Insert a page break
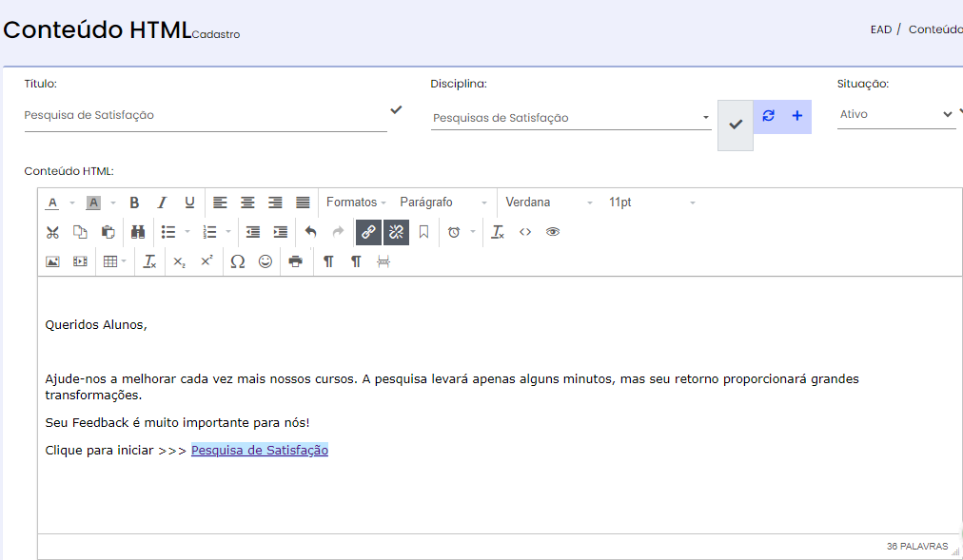The image size is (963, 560). 383,261
